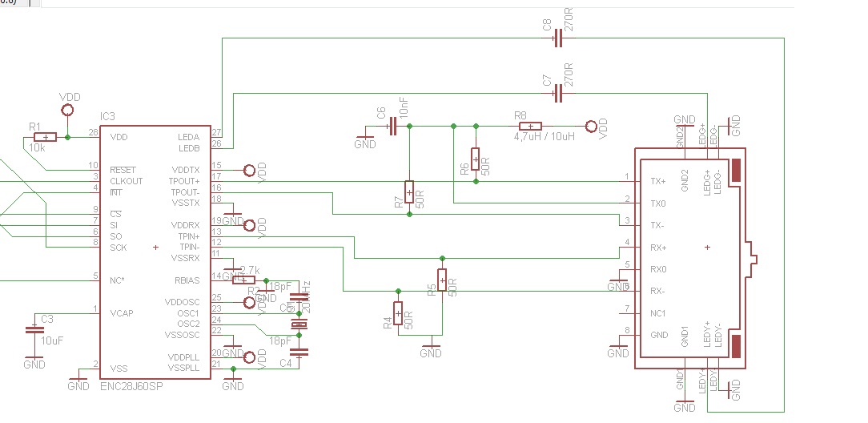The width and height of the screenshot is (868, 423).
Task: Click pin number 28 on IC3
Action: (x=93, y=133)
